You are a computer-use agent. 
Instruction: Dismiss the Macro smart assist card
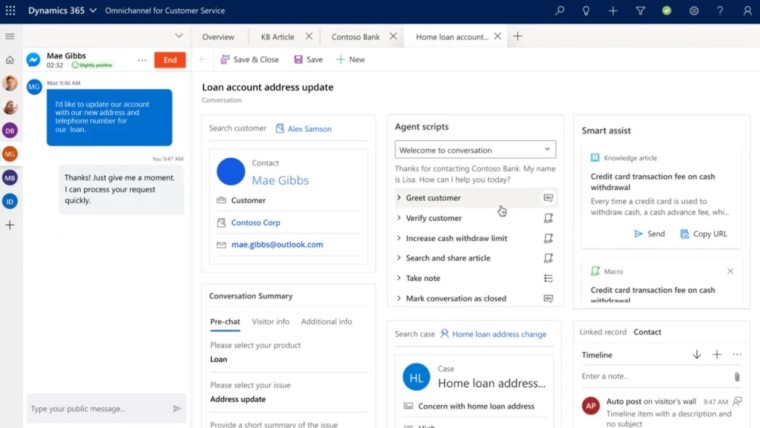pos(730,271)
